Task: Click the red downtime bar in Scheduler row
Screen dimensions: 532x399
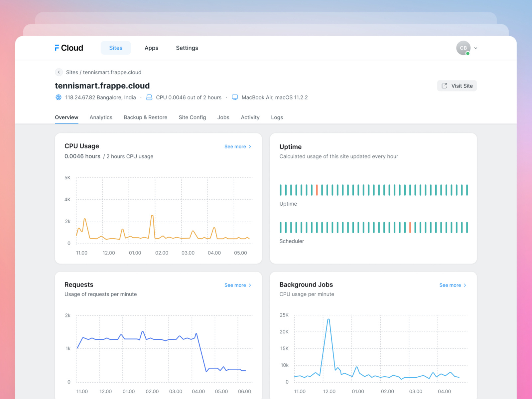Action: click(x=410, y=228)
